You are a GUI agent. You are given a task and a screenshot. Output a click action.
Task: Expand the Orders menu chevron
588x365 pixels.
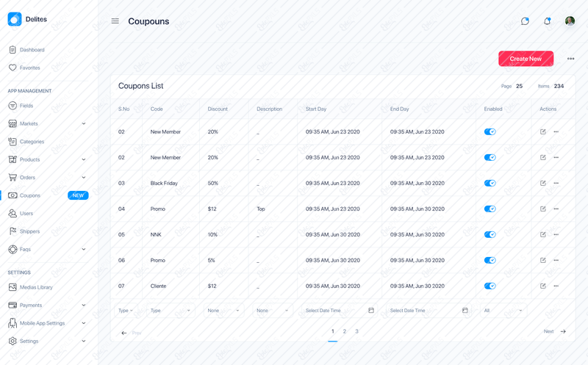(84, 177)
